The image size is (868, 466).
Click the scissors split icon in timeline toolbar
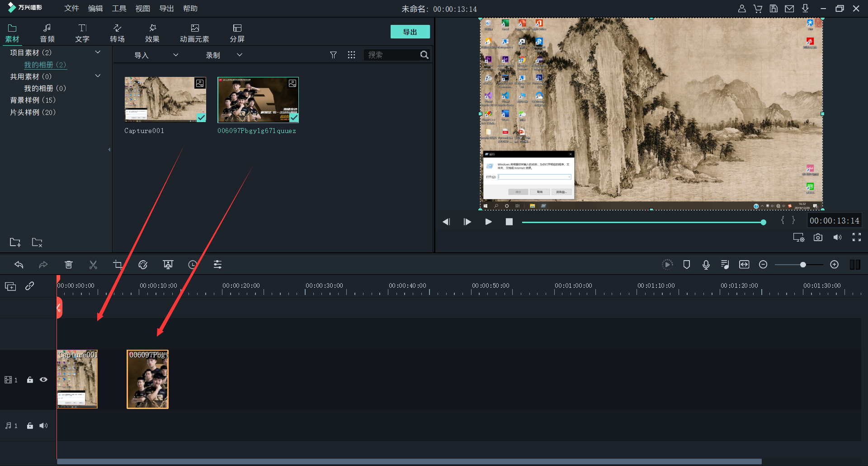pyautogui.click(x=93, y=265)
